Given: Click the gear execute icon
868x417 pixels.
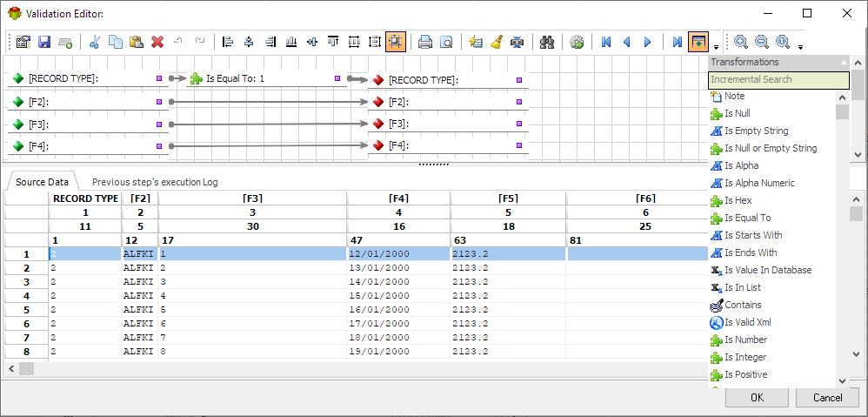Looking at the screenshot, I should coord(577,42).
